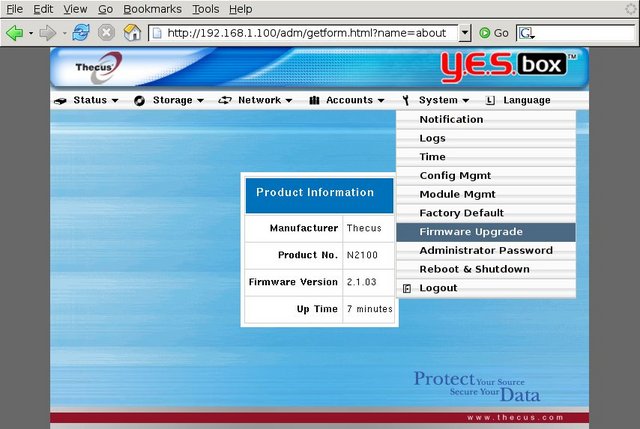Click the Network arrows icon
This screenshot has width=640, height=429.
point(225,100)
